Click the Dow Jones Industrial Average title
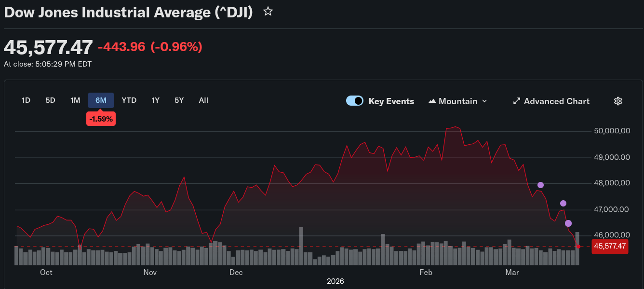The width and height of the screenshot is (644, 289). [128, 13]
